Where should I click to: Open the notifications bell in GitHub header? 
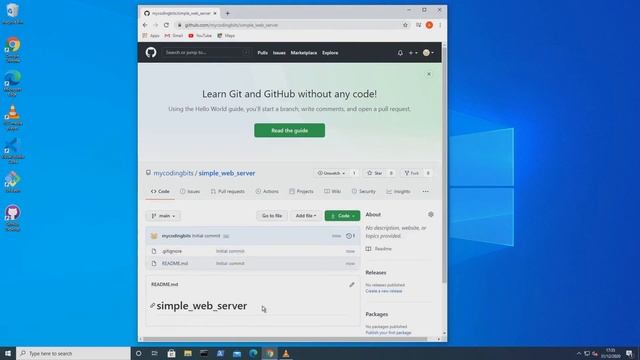(400, 53)
